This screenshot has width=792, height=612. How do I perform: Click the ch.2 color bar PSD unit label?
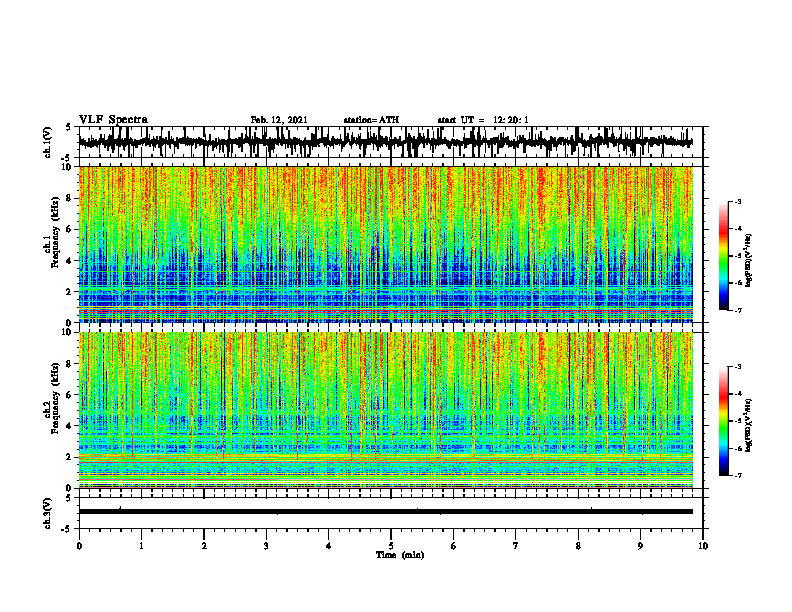749,425
